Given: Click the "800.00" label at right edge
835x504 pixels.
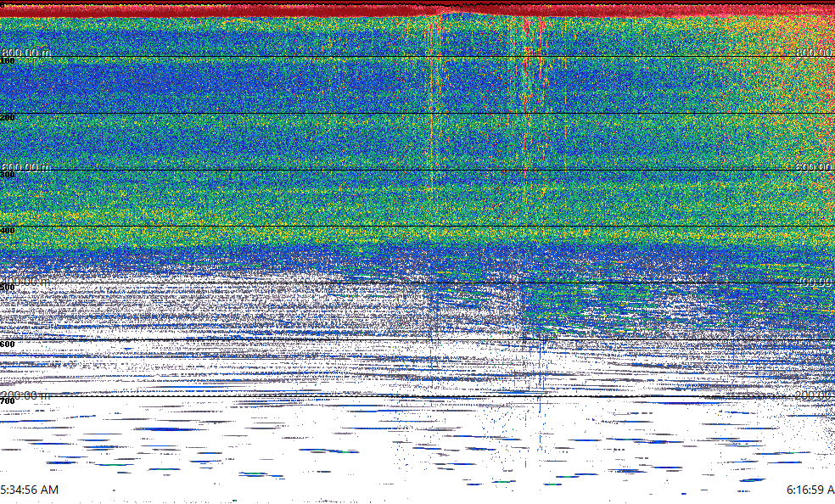Looking at the screenshot, I should click(815, 52).
